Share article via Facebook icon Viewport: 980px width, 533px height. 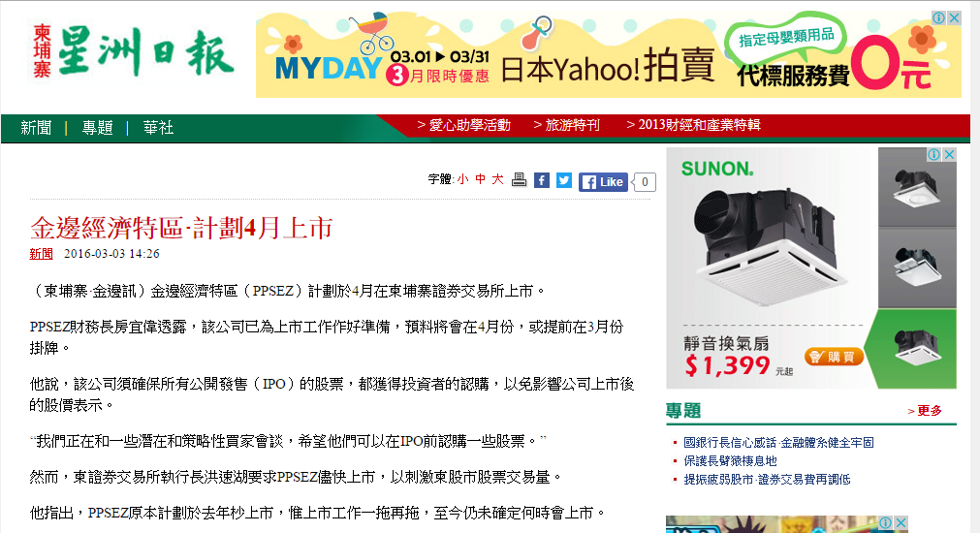point(542,180)
